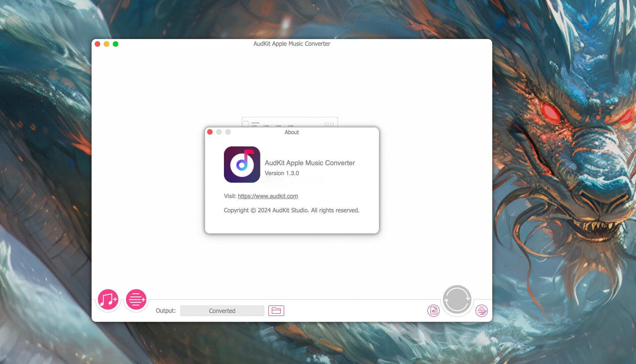
Task: Click the track placeholder graphic behind About
Action: [x=290, y=122]
